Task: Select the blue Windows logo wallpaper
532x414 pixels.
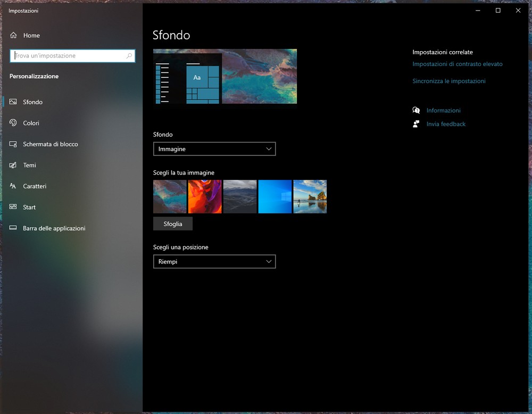Action: pyautogui.click(x=275, y=196)
